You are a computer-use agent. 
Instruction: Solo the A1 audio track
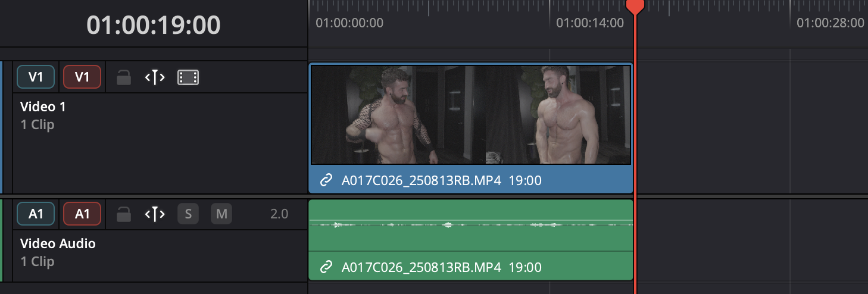pyautogui.click(x=188, y=214)
